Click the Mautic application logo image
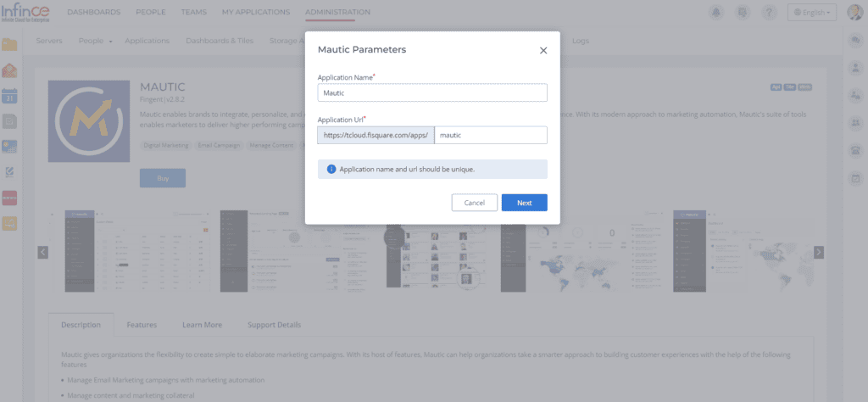 tap(88, 121)
